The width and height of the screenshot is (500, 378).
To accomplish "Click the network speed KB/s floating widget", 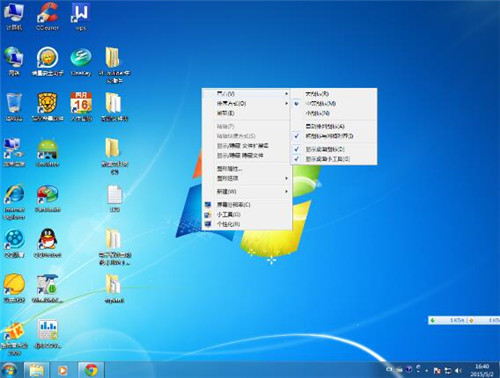I will click(464, 320).
